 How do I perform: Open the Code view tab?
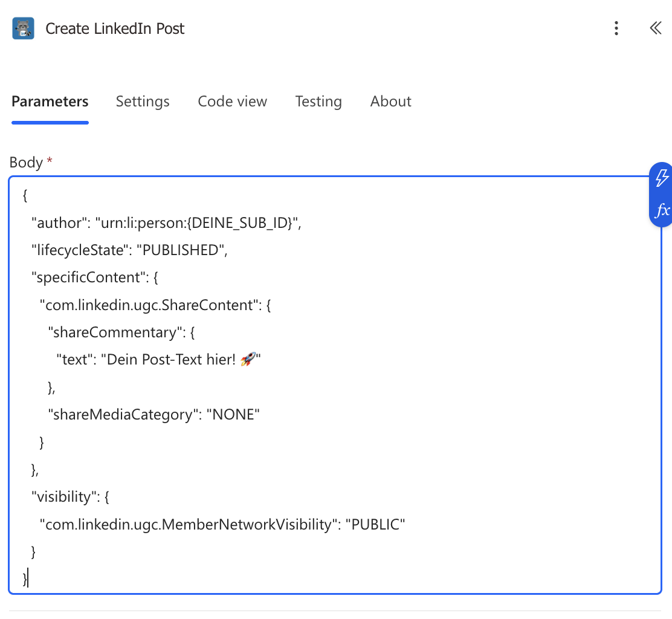point(232,102)
